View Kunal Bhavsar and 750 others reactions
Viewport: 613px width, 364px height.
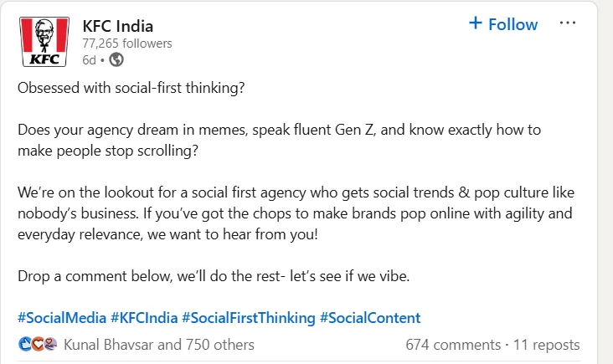tap(159, 344)
